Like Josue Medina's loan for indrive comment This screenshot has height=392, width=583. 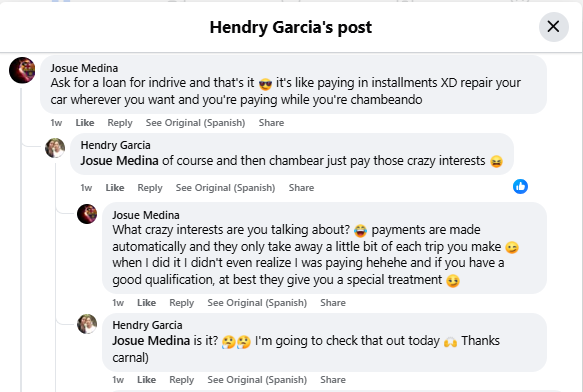(85, 123)
